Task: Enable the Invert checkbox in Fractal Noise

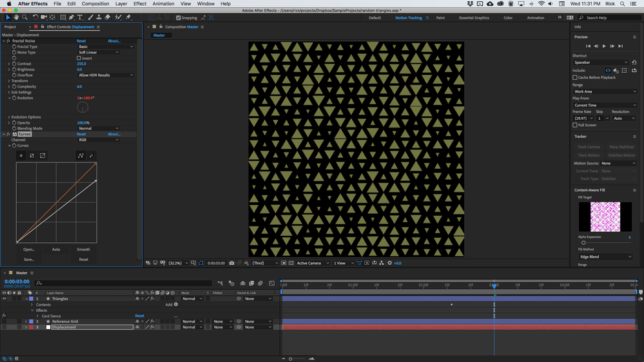Action: [79, 58]
